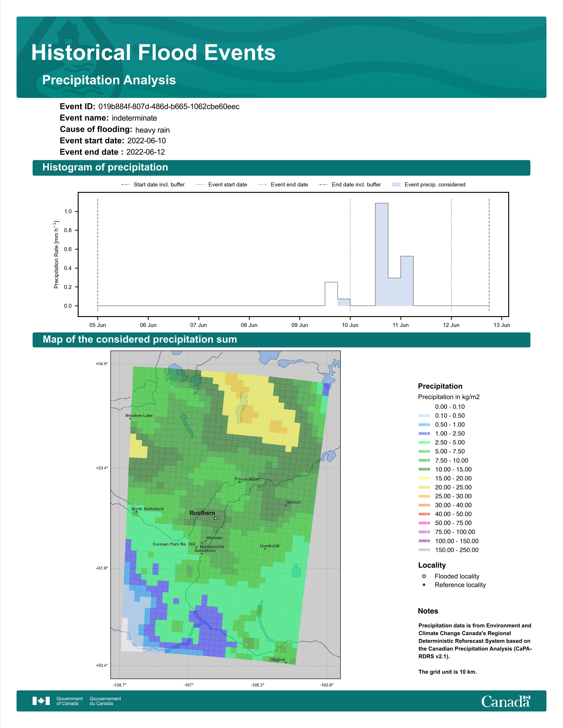Click the Locality legend heading
This screenshot has height=728, width=563.
click(432, 565)
